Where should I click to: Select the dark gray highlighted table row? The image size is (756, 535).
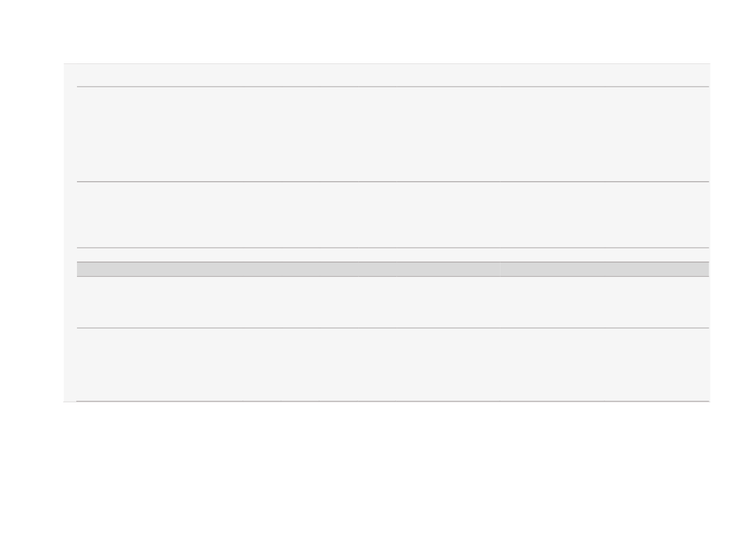393,269
